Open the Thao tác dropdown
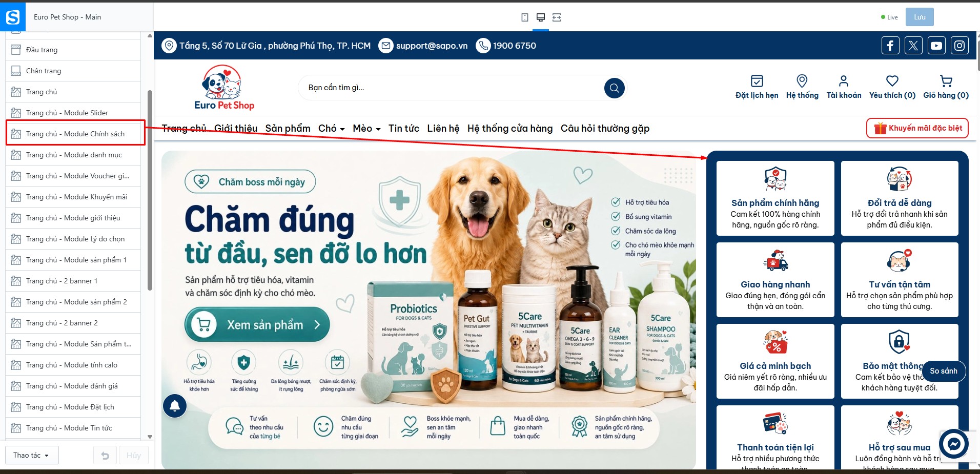The width and height of the screenshot is (980, 474). pyautogui.click(x=32, y=455)
